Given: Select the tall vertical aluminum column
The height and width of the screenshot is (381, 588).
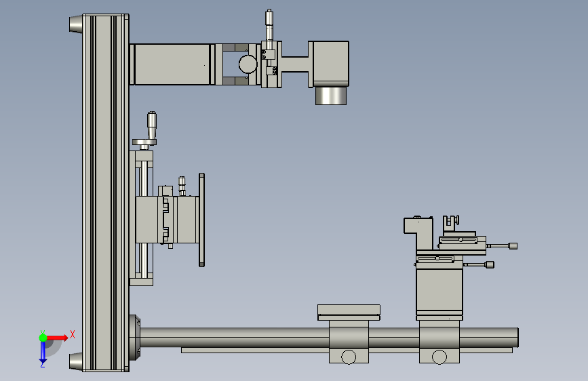Looking at the screenshot, I should [106, 193].
